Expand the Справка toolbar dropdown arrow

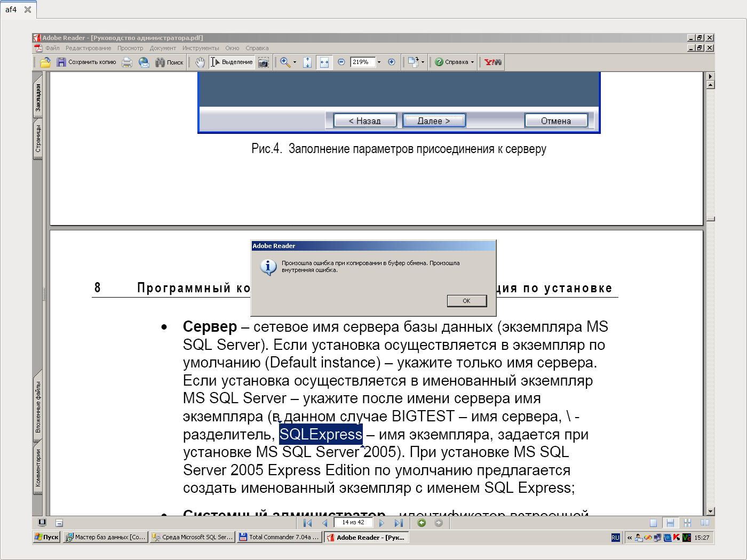472,62
